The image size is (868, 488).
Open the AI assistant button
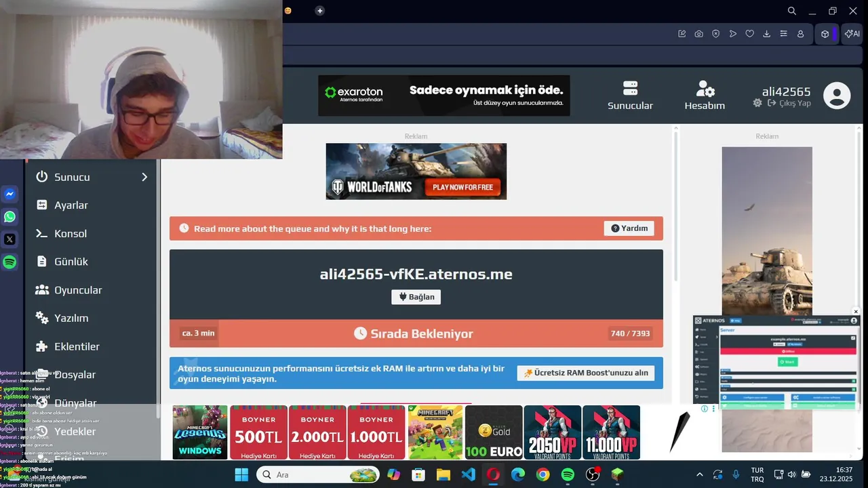(852, 34)
